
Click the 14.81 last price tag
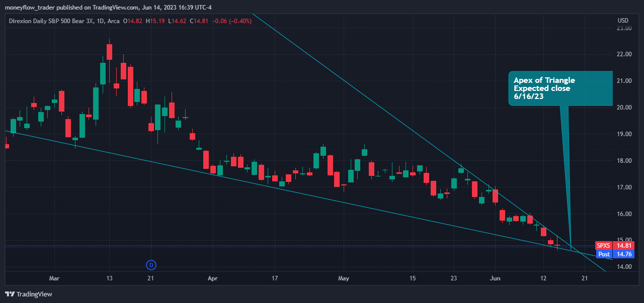pyautogui.click(x=624, y=246)
